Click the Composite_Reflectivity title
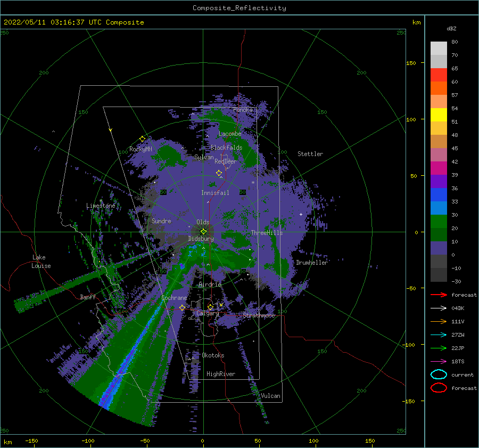The height and width of the screenshot is (448, 479). click(240, 8)
